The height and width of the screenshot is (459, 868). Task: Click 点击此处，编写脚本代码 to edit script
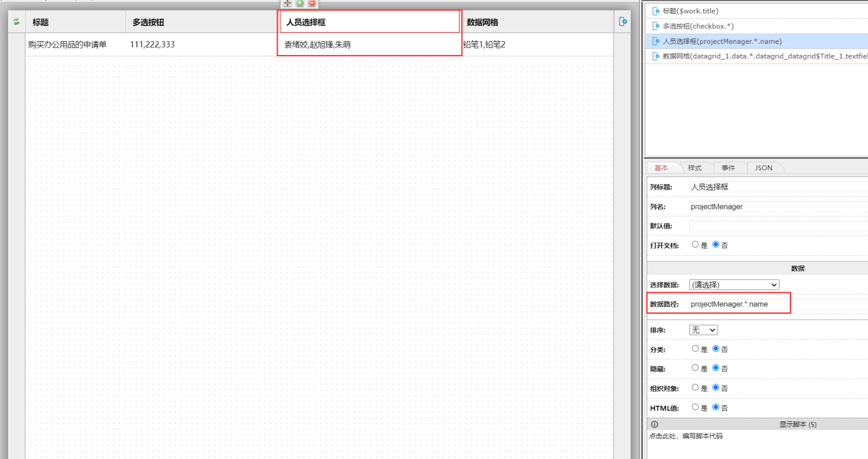tap(686, 436)
